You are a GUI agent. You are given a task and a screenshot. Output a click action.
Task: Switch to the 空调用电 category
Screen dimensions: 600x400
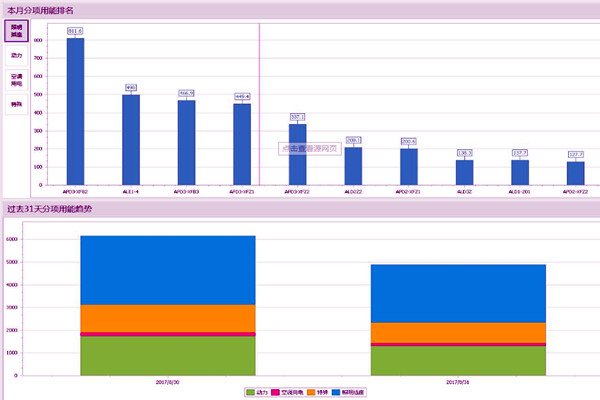(17, 79)
